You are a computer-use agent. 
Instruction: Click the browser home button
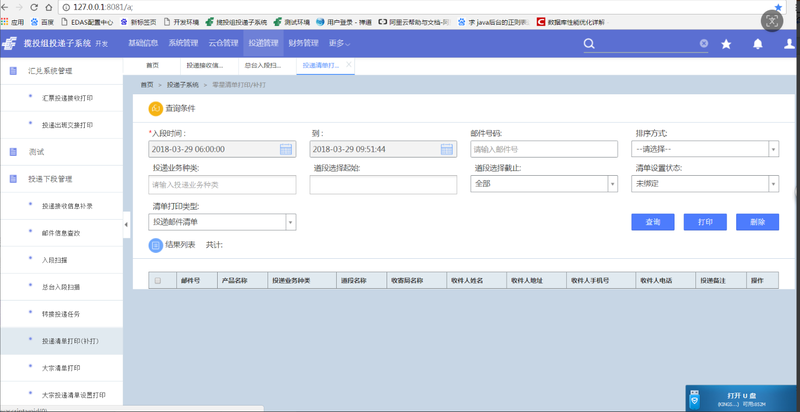pyautogui.click(x=49, y=7)
